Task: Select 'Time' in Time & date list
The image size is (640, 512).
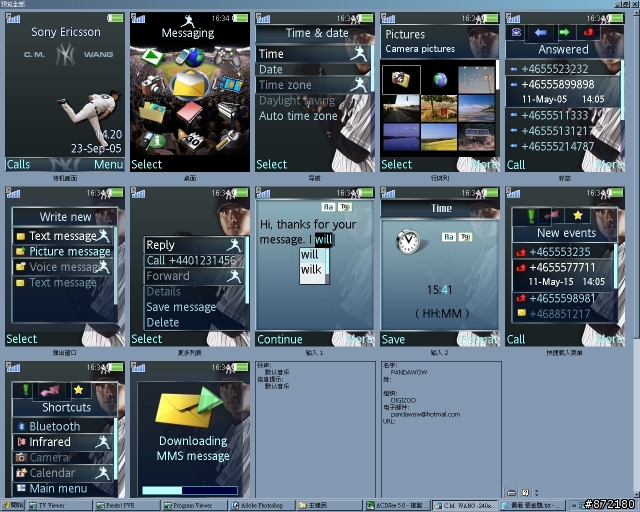Action: pos(313,54)
